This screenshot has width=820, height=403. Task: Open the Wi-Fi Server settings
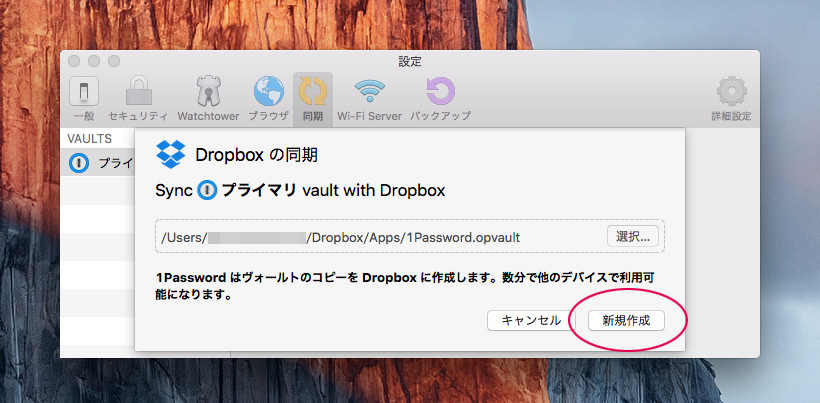pyautogui.click(x=370, y=98)
